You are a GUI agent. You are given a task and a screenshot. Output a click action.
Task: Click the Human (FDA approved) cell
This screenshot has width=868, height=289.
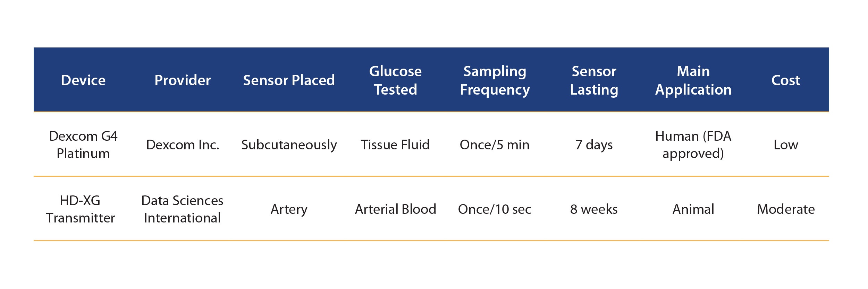coord(693,145)
